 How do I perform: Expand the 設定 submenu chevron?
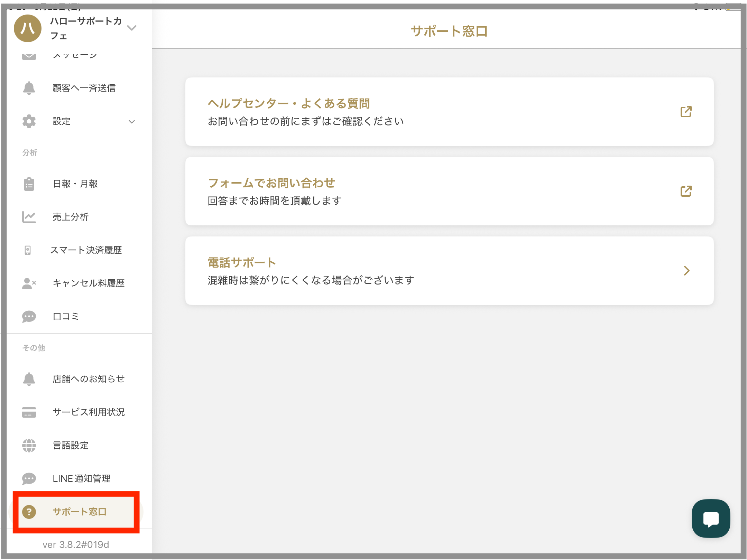[x=132, y=122]
